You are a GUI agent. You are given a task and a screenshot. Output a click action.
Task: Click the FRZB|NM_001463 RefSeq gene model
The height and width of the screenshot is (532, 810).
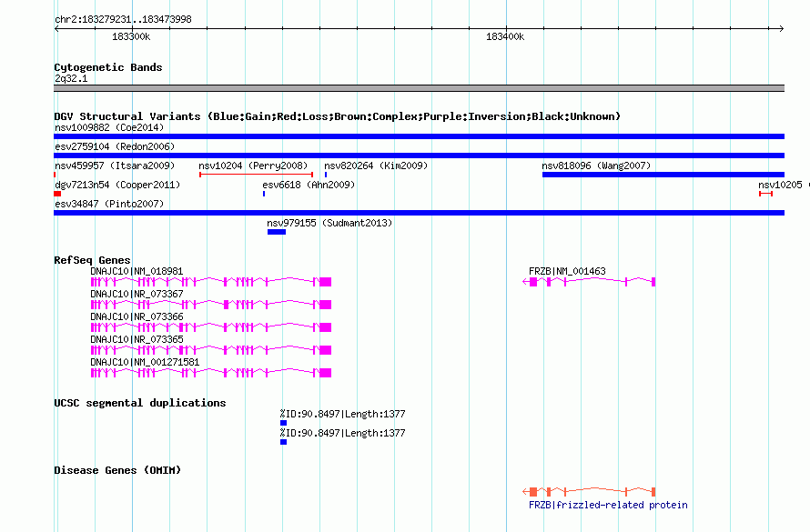click(x=589, y=282)
